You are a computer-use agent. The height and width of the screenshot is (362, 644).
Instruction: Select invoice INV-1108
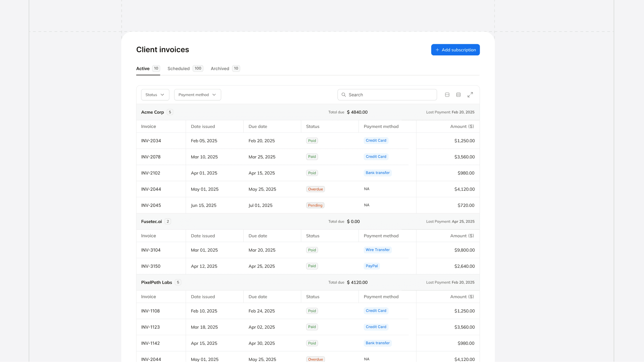(x=150, y=311)
